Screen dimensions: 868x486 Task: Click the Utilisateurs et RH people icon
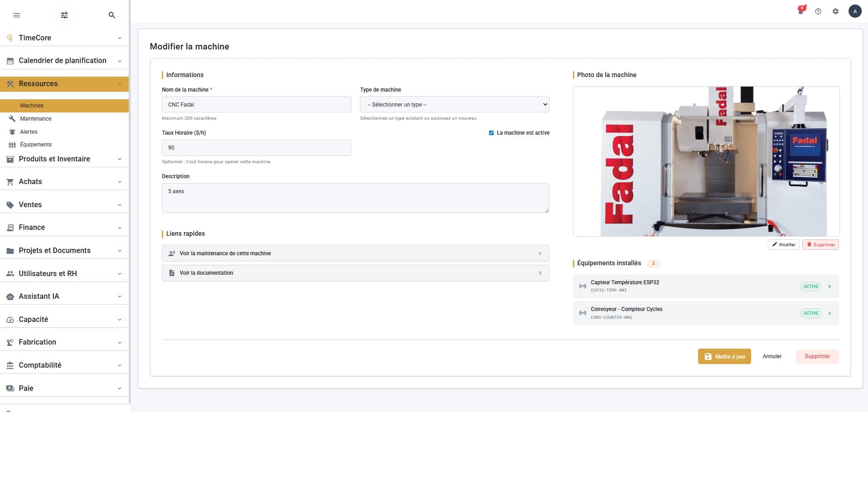click(x=10, y=274)
